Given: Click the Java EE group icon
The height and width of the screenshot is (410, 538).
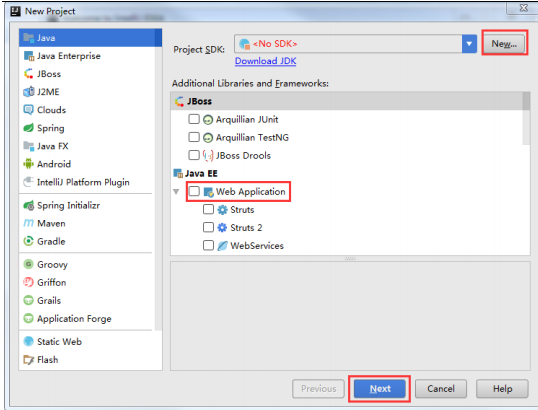Looking at the screenshot, I should click(178, 174).
